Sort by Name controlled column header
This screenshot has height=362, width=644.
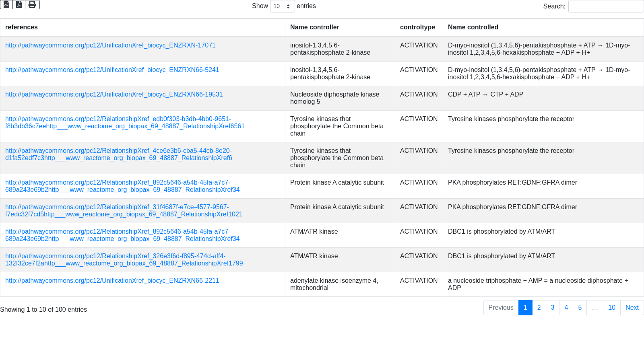click(x=473, y=27)
